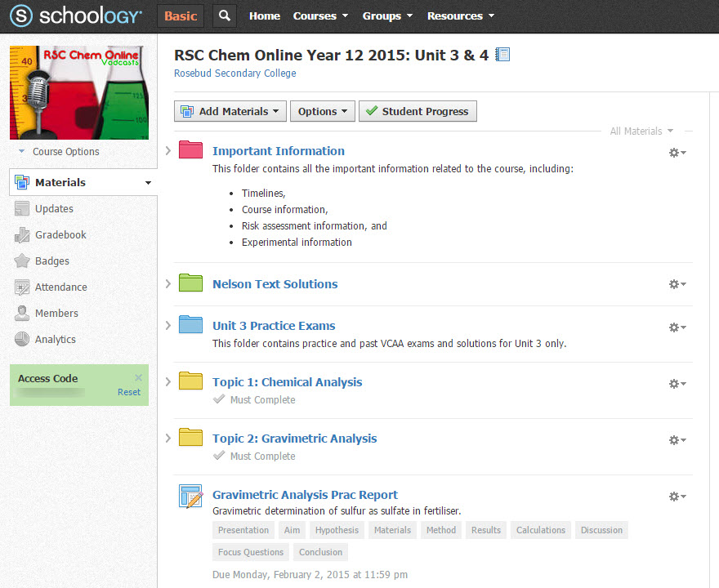
Task: Open the Resources menu
Action: coord(461,16)
